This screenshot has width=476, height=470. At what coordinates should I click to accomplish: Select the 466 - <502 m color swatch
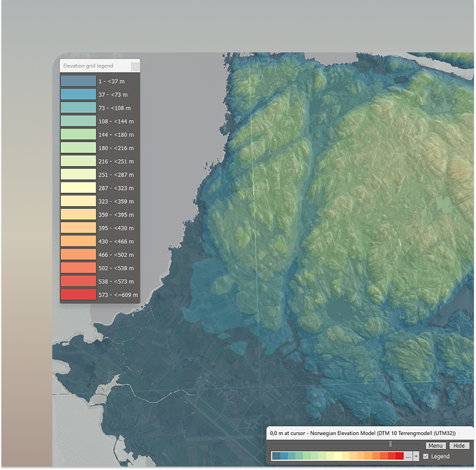78,254
